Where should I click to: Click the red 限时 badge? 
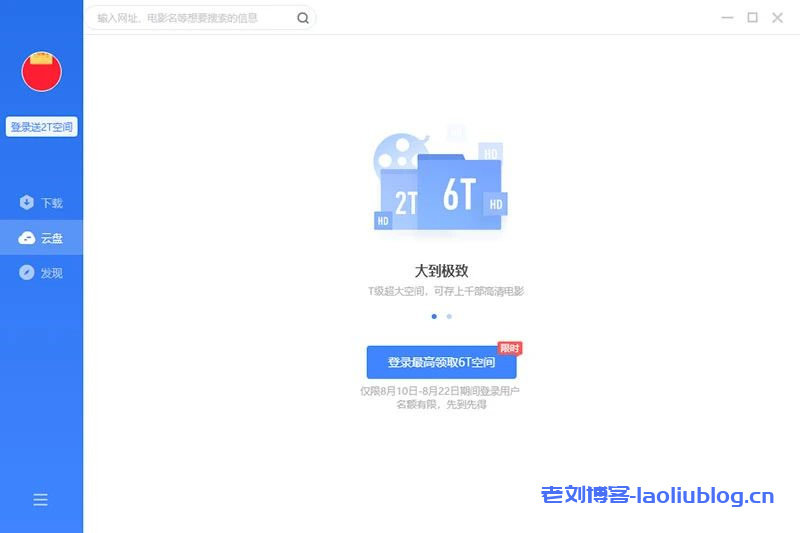(x=510, y=348)
